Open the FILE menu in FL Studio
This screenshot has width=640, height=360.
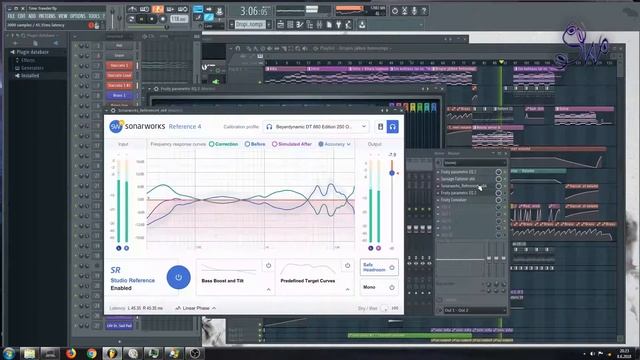11,16
